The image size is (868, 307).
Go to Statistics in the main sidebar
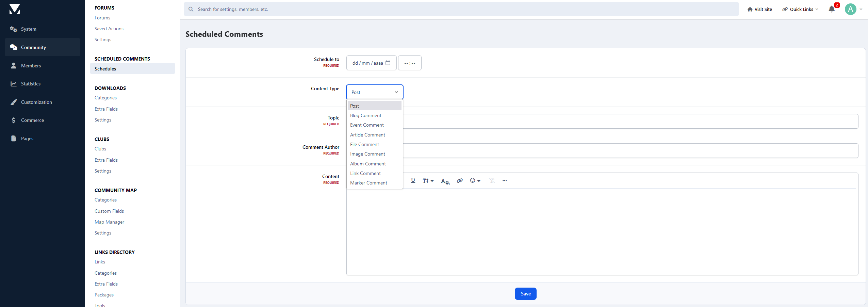pos(31,84)
